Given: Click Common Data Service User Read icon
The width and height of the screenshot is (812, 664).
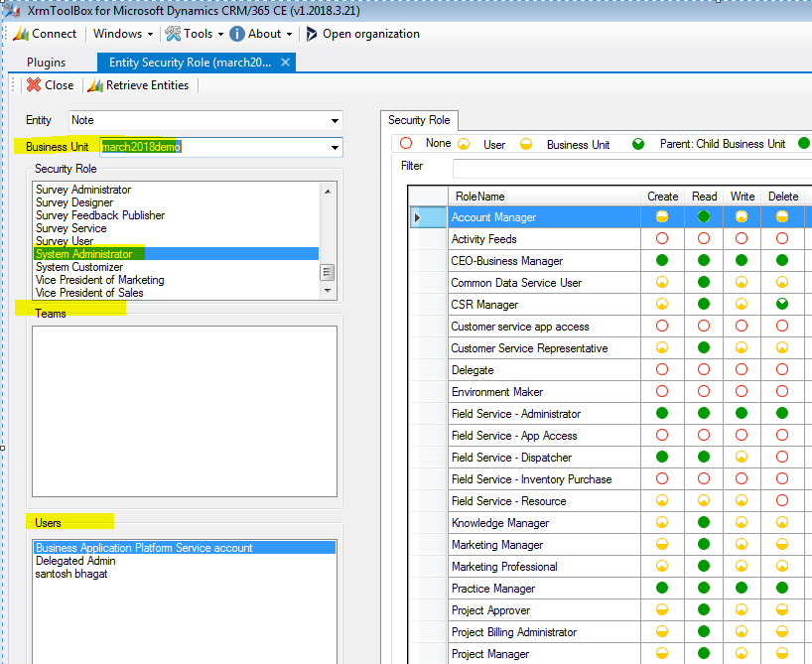Looking at the screenshot, I should (703, 282).
